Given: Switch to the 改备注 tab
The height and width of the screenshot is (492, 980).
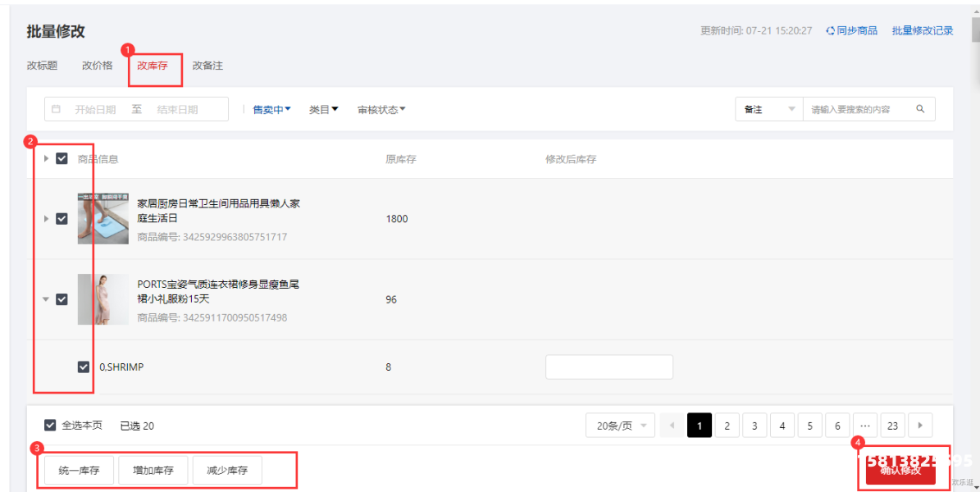Looking at the screenshot, I should coord(207,66).
